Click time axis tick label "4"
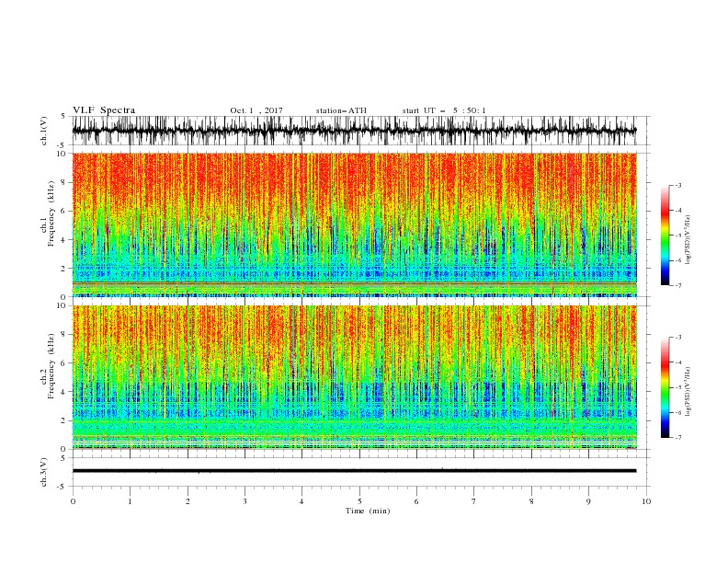Viewport: 728px width, 563px height. coord(301,501)
